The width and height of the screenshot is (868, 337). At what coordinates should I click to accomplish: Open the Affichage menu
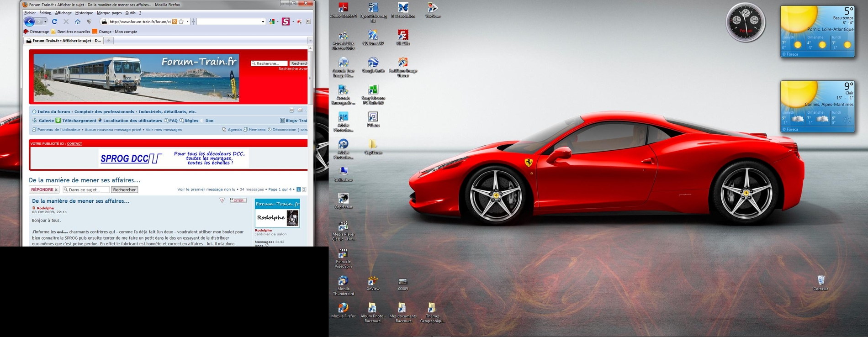click(63, 13)
